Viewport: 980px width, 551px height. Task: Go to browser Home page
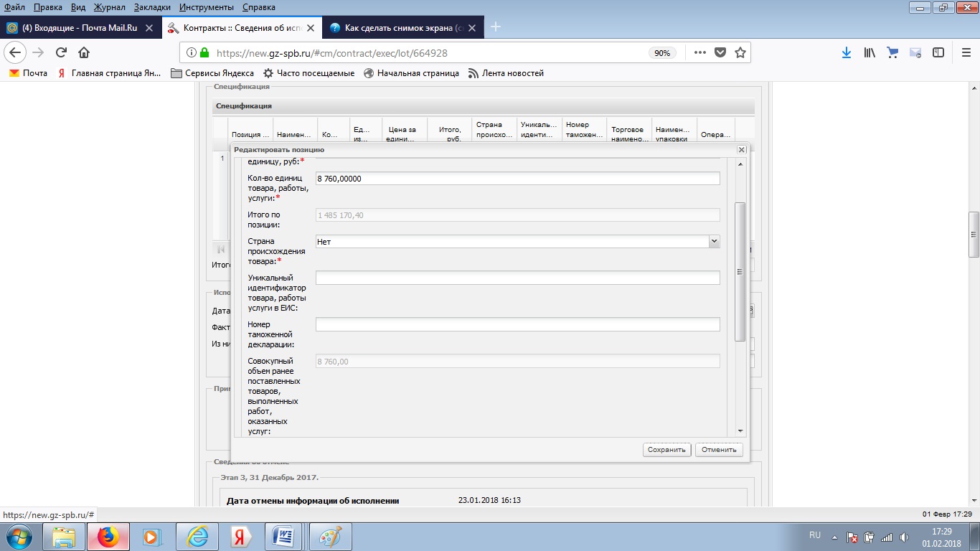coord(84,52)
